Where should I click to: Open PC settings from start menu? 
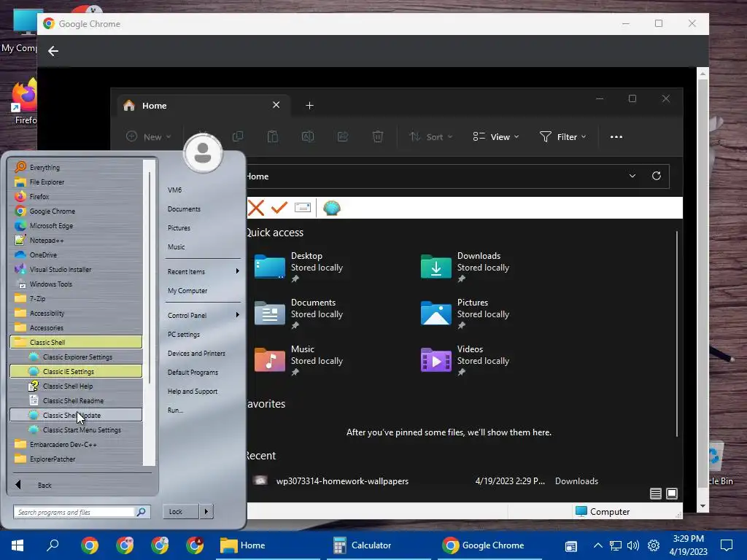pyautogui.click(x=184, y=334)
